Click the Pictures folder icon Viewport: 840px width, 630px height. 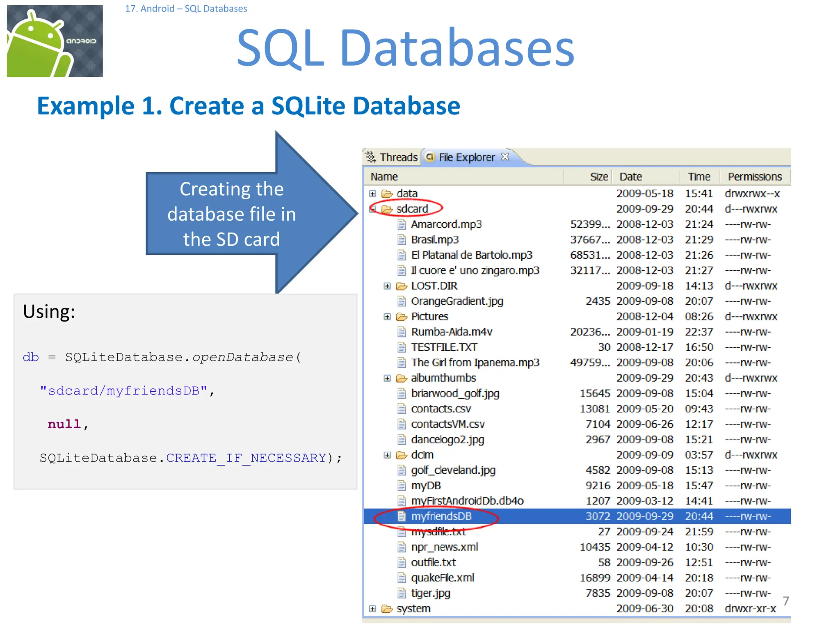402,317
